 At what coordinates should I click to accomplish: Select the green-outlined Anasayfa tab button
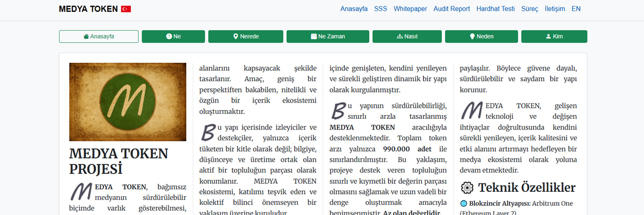(x=99, y=37)
